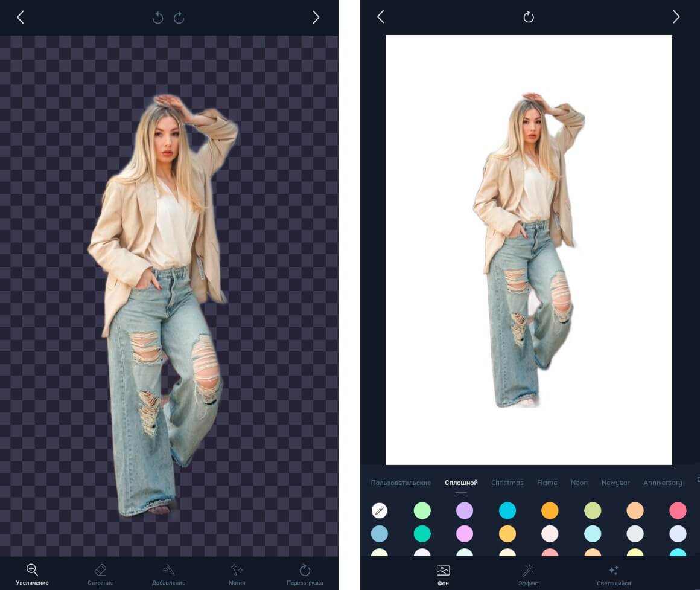Select the Увеличение zoom tool
700x590 pixels.
pos(32,574)
